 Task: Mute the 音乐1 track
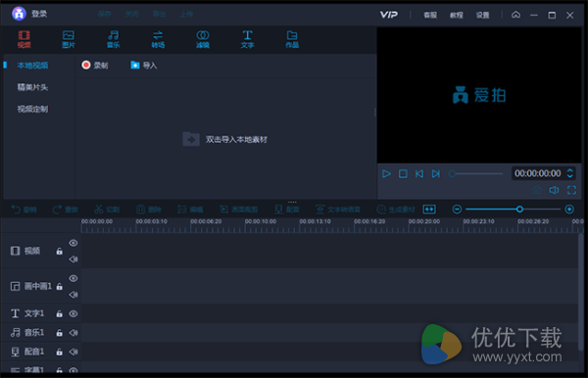coord(73,333)
